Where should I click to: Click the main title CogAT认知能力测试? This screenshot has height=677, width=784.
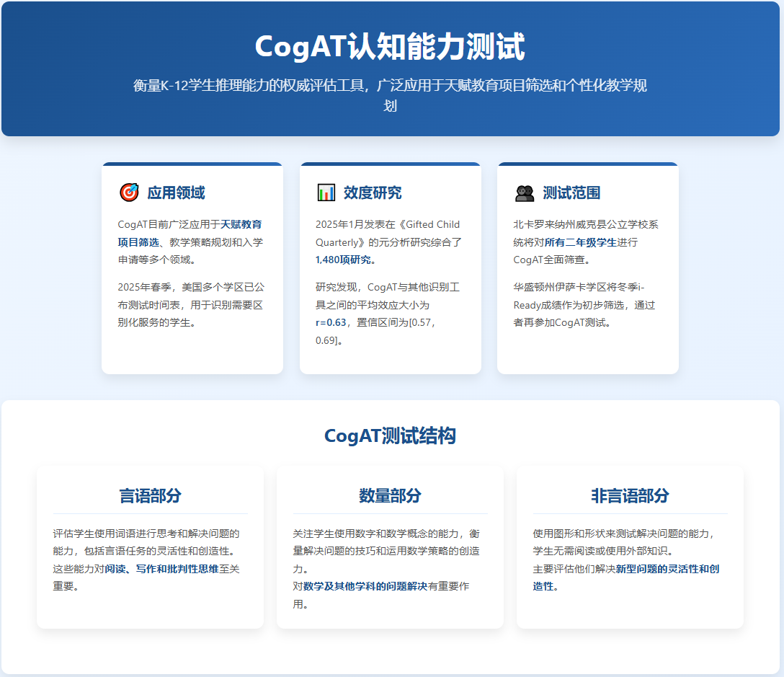(x=390, y=47)
